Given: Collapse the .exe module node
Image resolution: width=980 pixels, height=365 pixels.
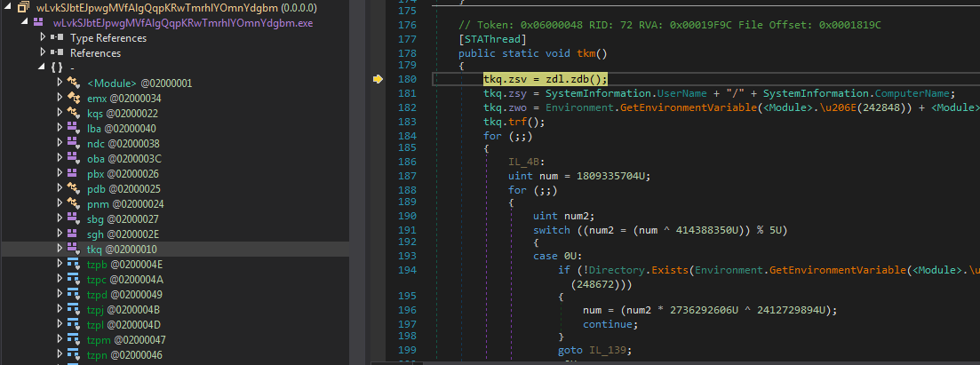Looking at the screenshot, I should pos(24,23).
